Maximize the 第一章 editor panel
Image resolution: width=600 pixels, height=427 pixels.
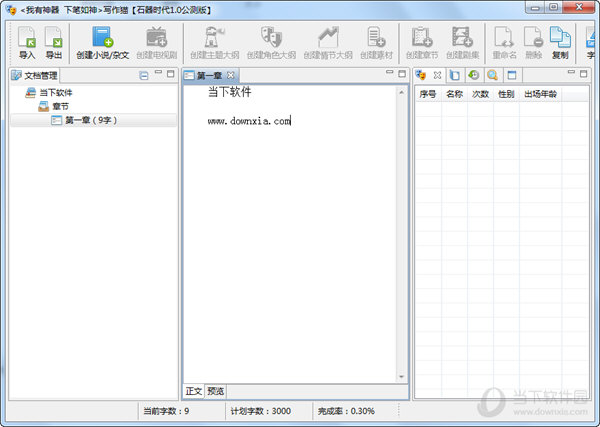coord(402,73)
